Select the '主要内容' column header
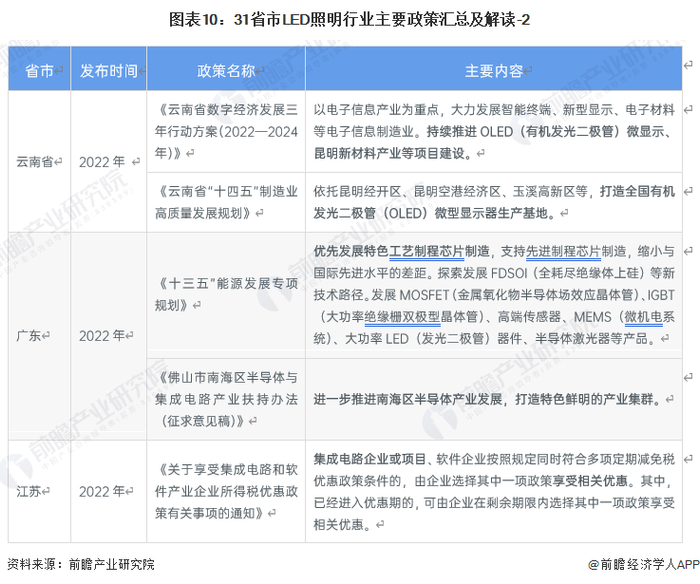Viewport: 700px width, 584px height. point(494,70)
